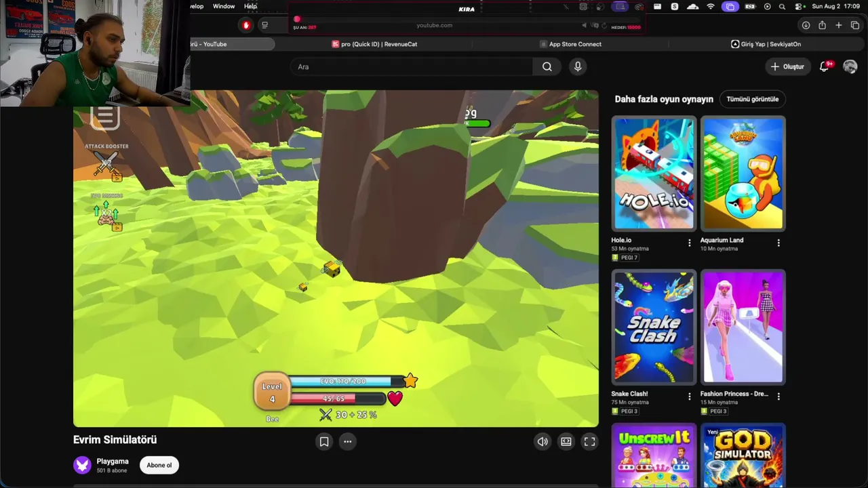Image resolution: width=868 pixels, height=488 pixels.
Task: Enter fullscreen for the game
Action: coord(590,442)
